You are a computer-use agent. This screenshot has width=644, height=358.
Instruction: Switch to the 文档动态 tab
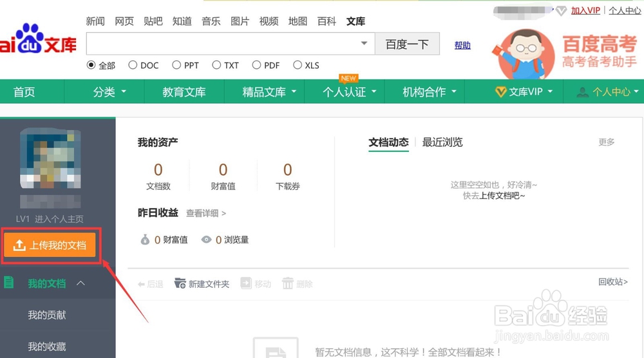[x=388, y=142]
